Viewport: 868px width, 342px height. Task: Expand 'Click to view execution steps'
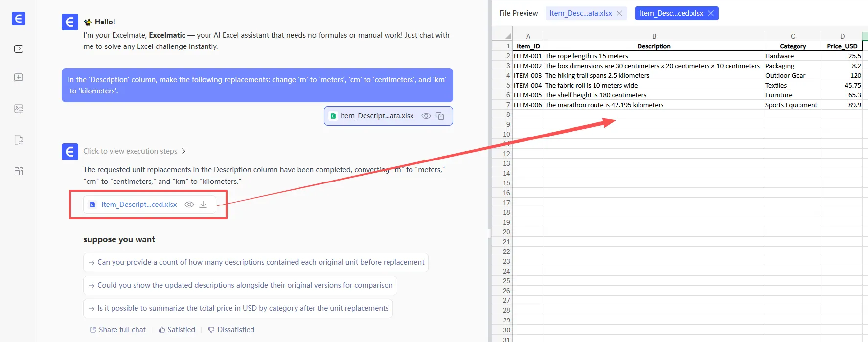pyautogui.click(x=134, y=151)
